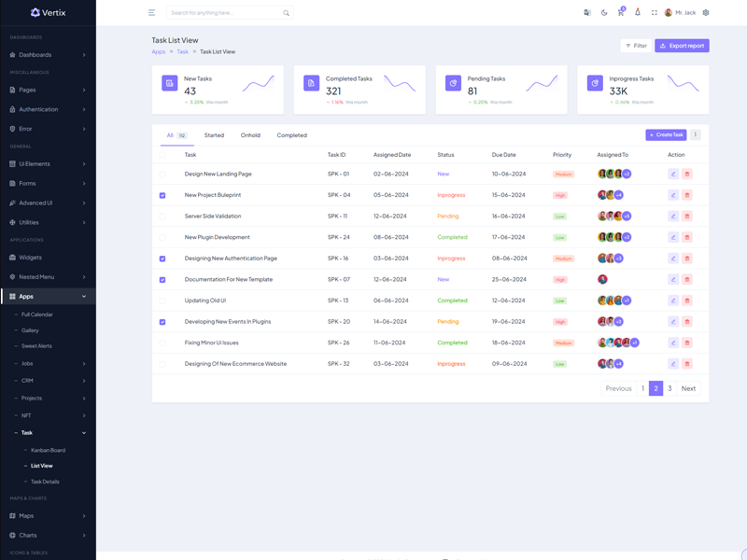Click the hamburger menu to collapse sidebar

152,13
